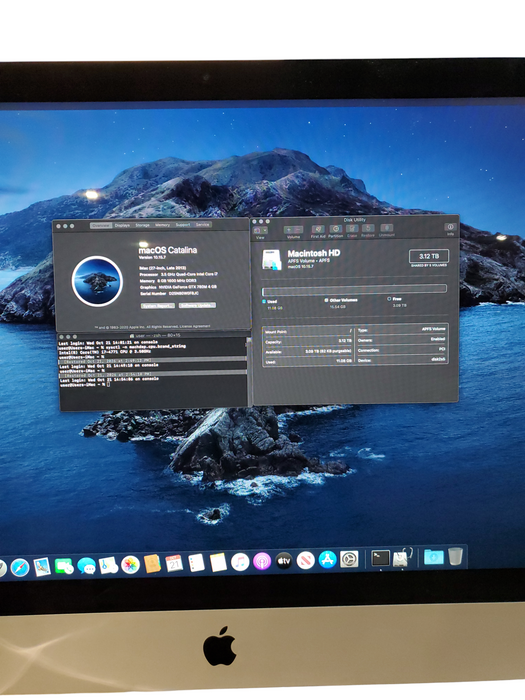Open the Notes app in the Dock
Screen dimensions: 525x700
point(218,562)
